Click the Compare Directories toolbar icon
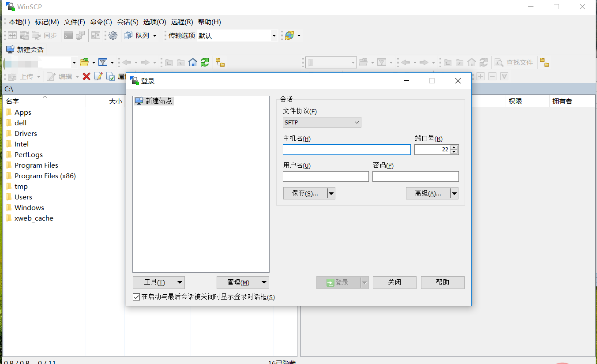597x364 pixels. pos(12,35)
